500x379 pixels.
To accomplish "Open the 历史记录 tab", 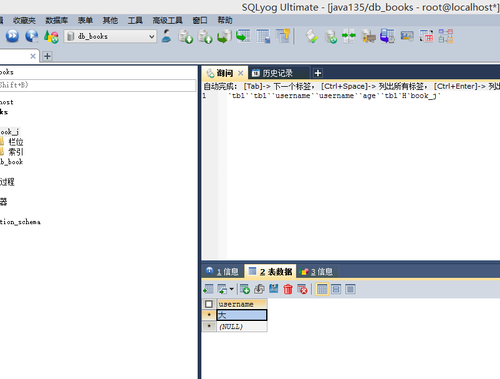I will 278,73.
